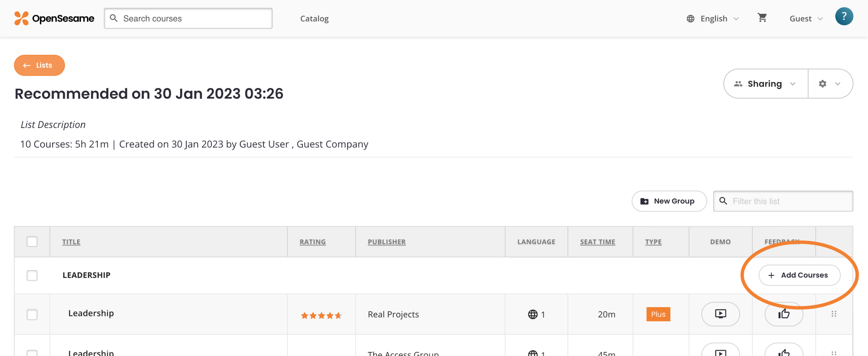Select the checkbox for The Access Group course
The width and height of the screenshot is (868, 356).
(x=32, y=353)
